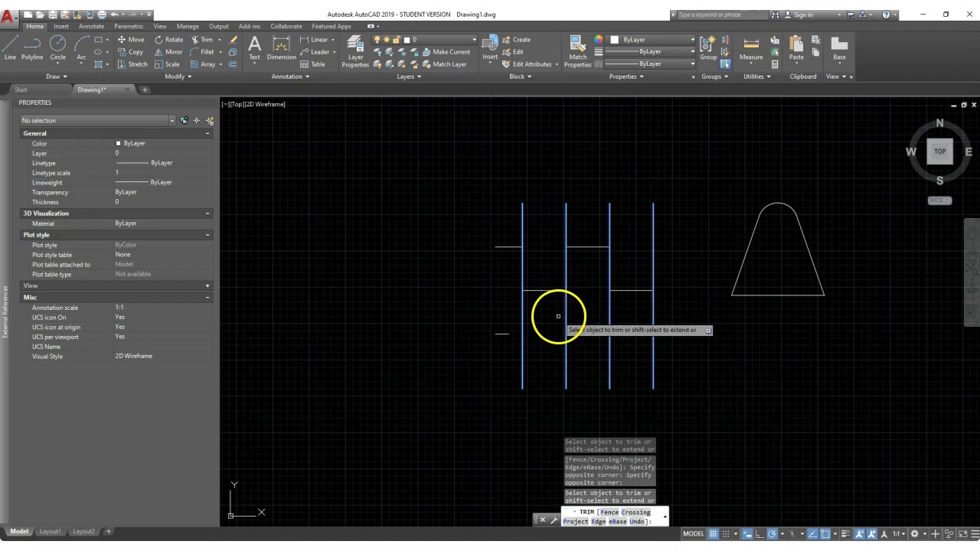Toggle ortho mode in status bar
Screen dimensions: 980x551
tap(759, 533)
